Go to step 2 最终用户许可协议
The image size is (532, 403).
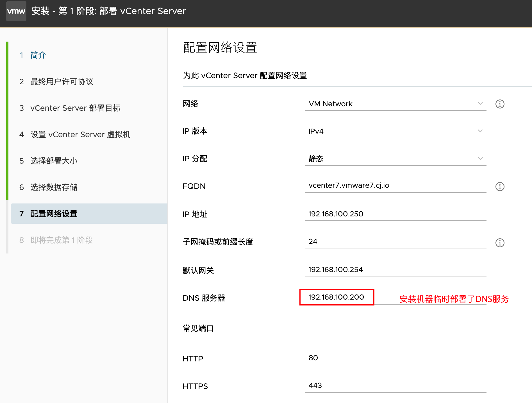click(x=56, y=81)
